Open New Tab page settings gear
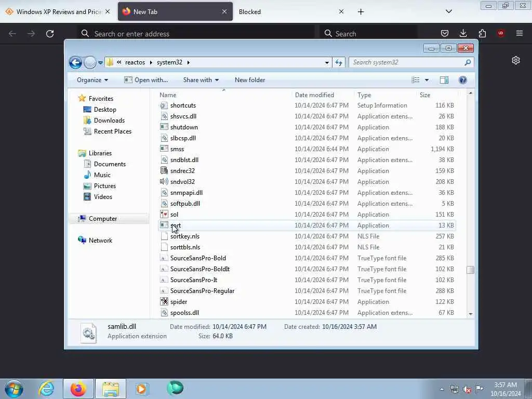 pyautogui.click(x=516, y=60)
